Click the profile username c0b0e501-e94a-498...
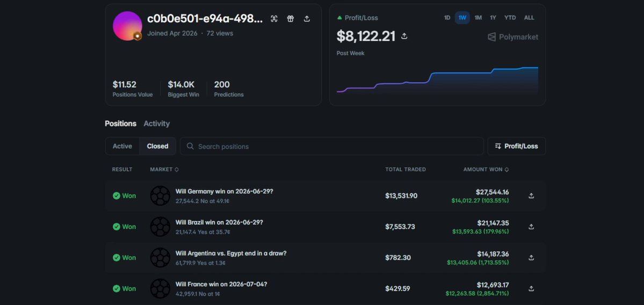This screenshot has width=644, height=305. (x=205, y=18)
